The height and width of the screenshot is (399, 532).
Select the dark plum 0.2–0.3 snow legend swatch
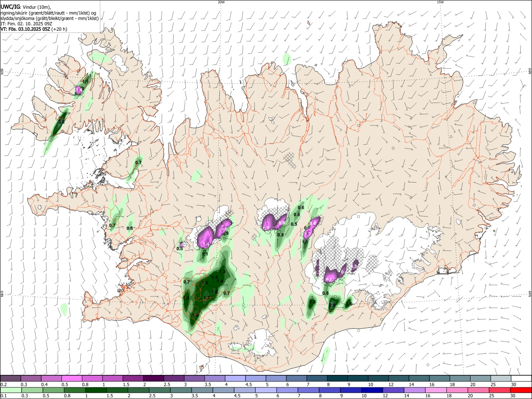click(x=11, y=379)
